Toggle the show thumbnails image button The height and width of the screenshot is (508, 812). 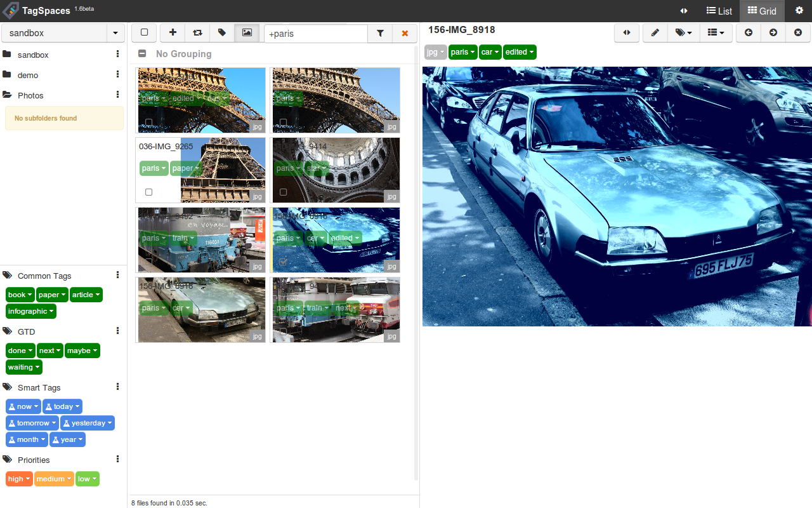point(247,33)
